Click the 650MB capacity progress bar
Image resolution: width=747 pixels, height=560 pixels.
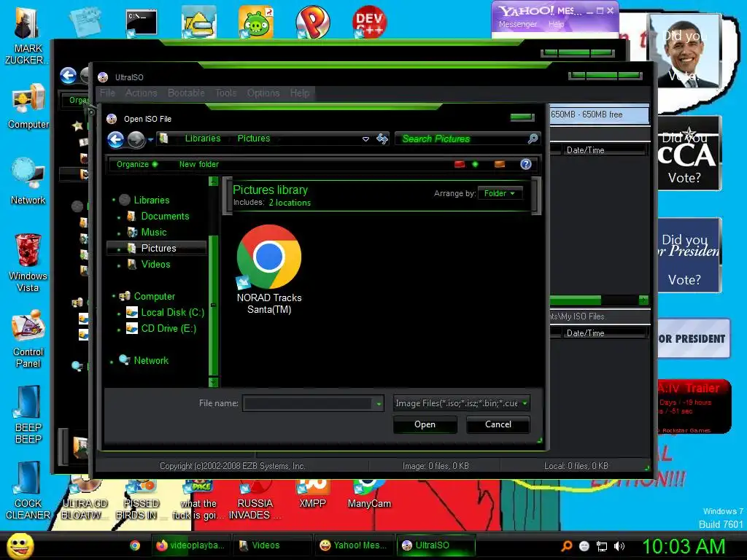pos(600,114)
